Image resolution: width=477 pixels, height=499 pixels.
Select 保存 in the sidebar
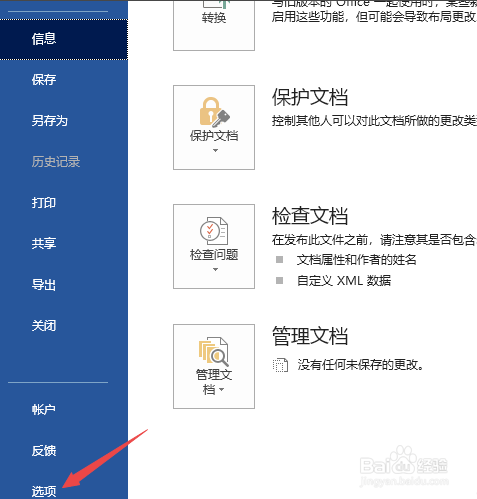[x=44, y=80]
